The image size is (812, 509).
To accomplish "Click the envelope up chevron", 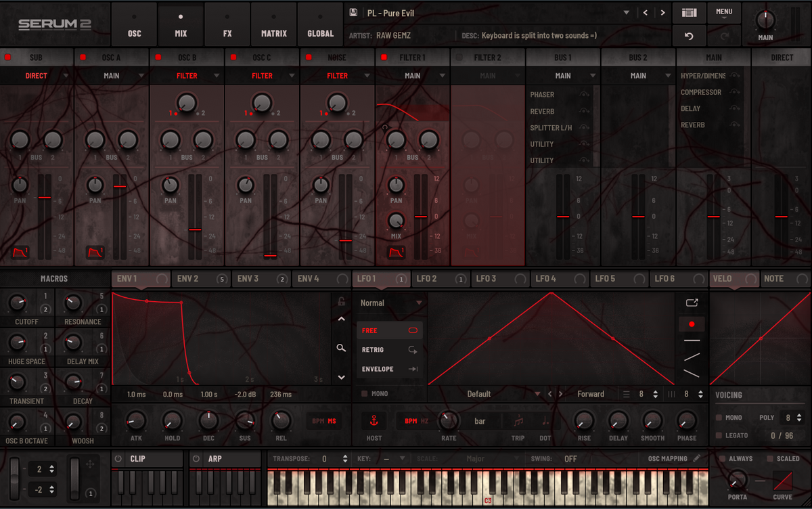I will point(342,319).
